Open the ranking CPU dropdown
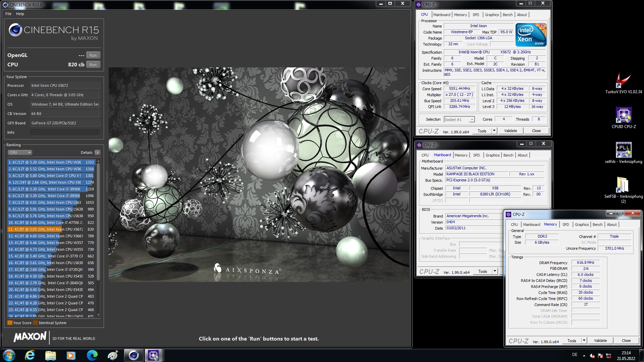 [x=20, y=153]
